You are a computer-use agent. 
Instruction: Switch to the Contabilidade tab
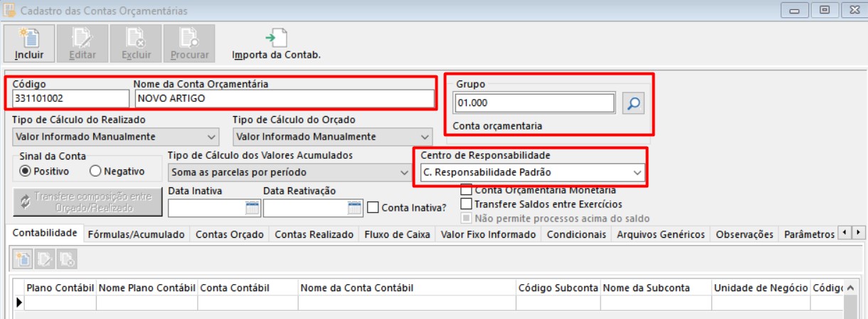pyautogui.click(x=45, y=234)
